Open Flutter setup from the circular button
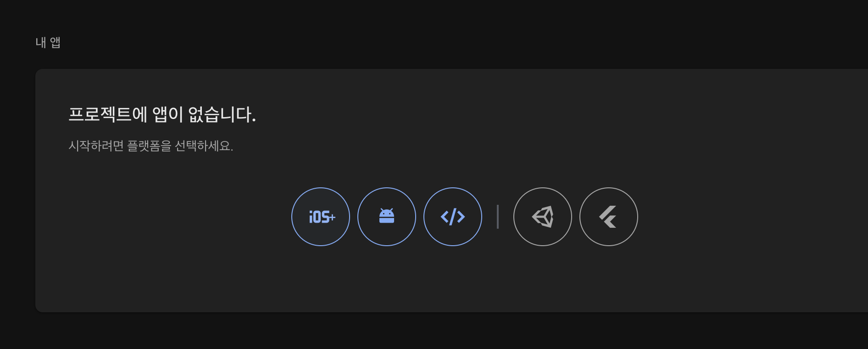The height and width of the screenshot is (349, 868). 609,217
